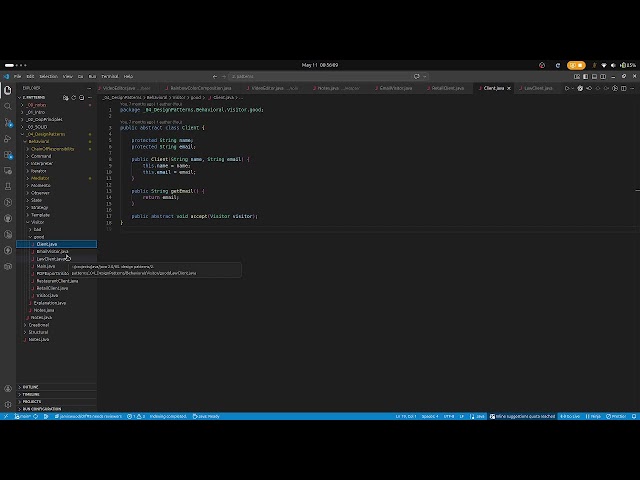Split the editor to the right

click(624, 88)
